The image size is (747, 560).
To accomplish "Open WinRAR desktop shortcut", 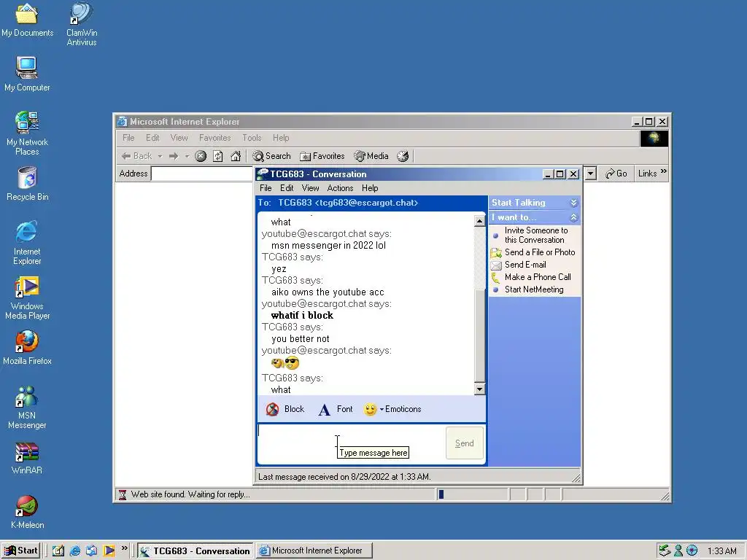I will 27,458.
